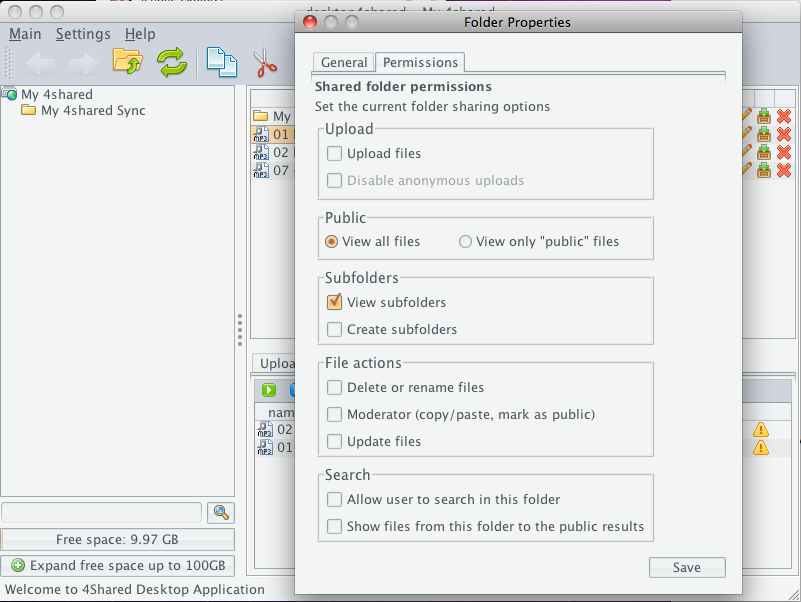This screenshot has height=602, width=801.
Task: Click the download icon in the 02 file row
Action: [764, 152]
